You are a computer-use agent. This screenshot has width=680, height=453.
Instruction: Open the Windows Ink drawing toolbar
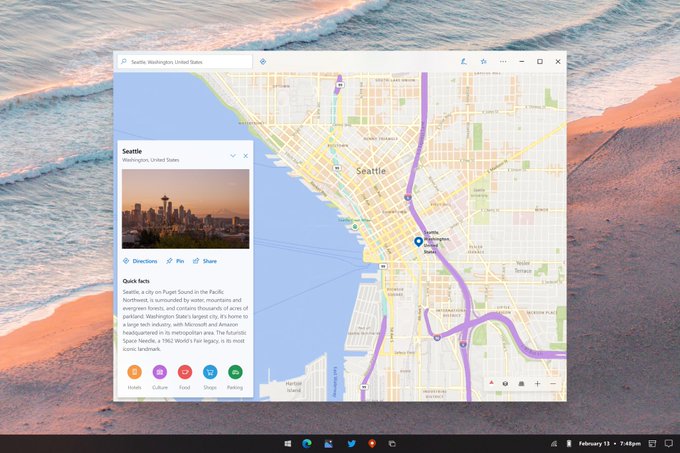tap(464, 62)
